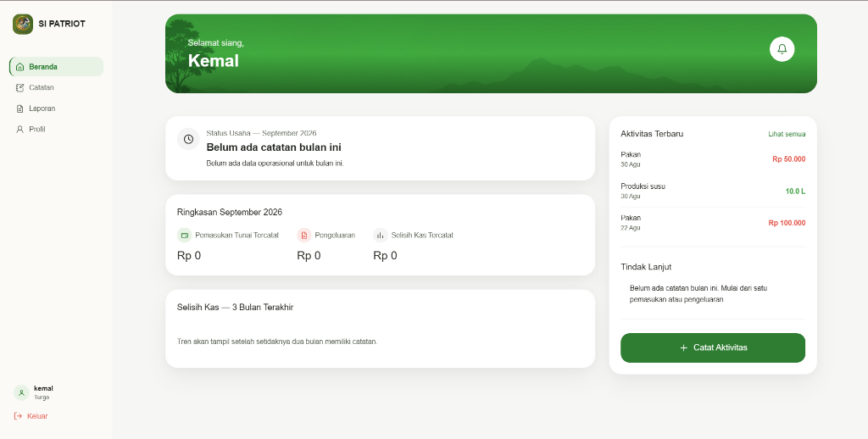
Task: Click the plus icon on Catat Aktivitas
Action: click(683, 347)
